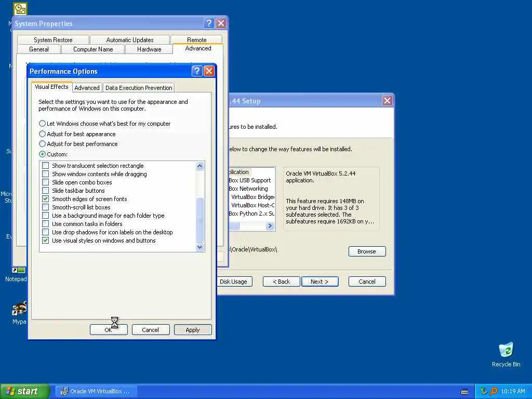Viewport: 532px width, 399px height.
Task: Open the Computer Name tab
Action: 93,49
